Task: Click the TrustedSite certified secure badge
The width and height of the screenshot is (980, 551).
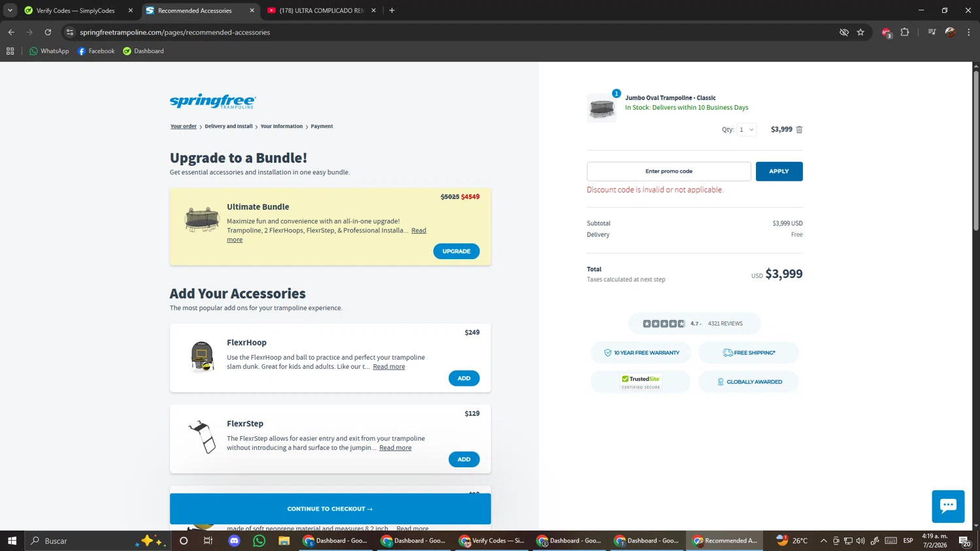Action: tap(640, 382)
